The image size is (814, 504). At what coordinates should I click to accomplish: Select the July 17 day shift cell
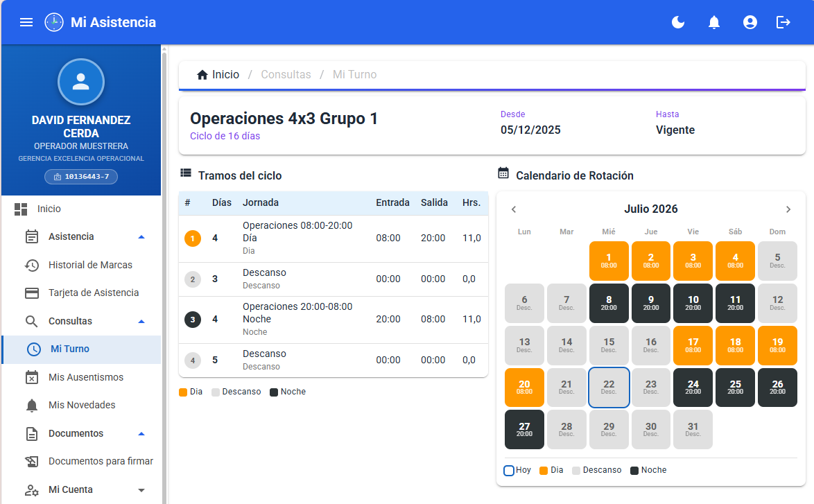pyautogui.click(x=693, y=345)
